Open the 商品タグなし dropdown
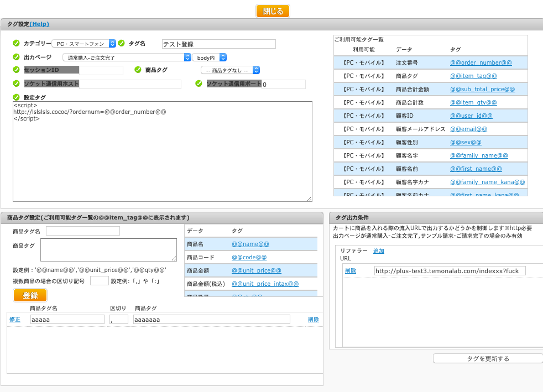This screenshot has width=543, height=392. tap(230, 70)
